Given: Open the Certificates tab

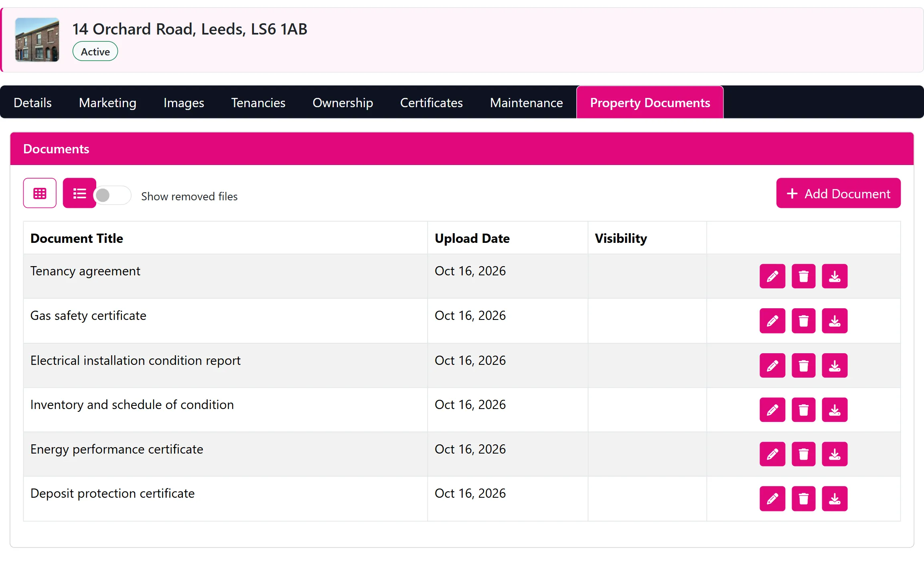Looking at the screenshot, I should click(x=432, y=103).
